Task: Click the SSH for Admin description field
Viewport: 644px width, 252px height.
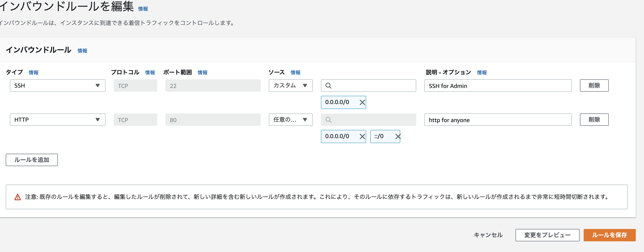Action: [498, 86]
